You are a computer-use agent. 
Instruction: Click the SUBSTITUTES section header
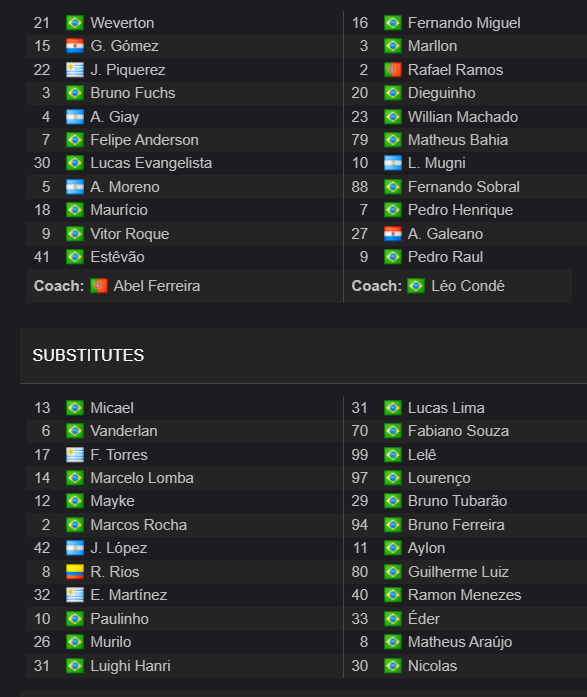tap(88, 355)
